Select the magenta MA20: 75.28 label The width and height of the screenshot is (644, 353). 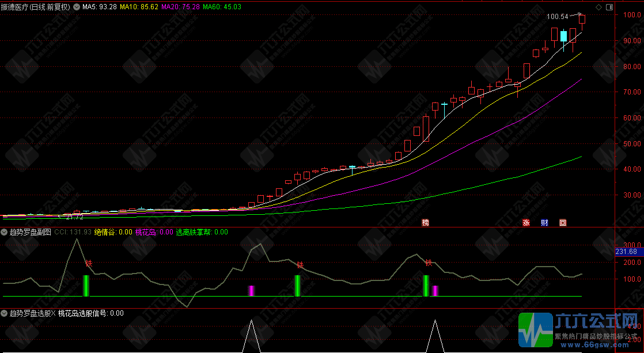[x=181, y=7]
